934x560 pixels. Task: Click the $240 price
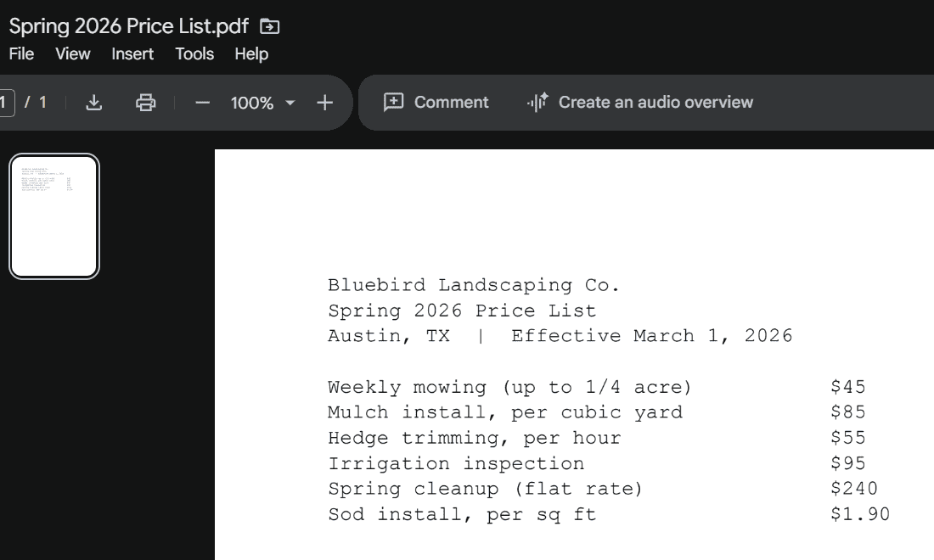pos(854,490)
